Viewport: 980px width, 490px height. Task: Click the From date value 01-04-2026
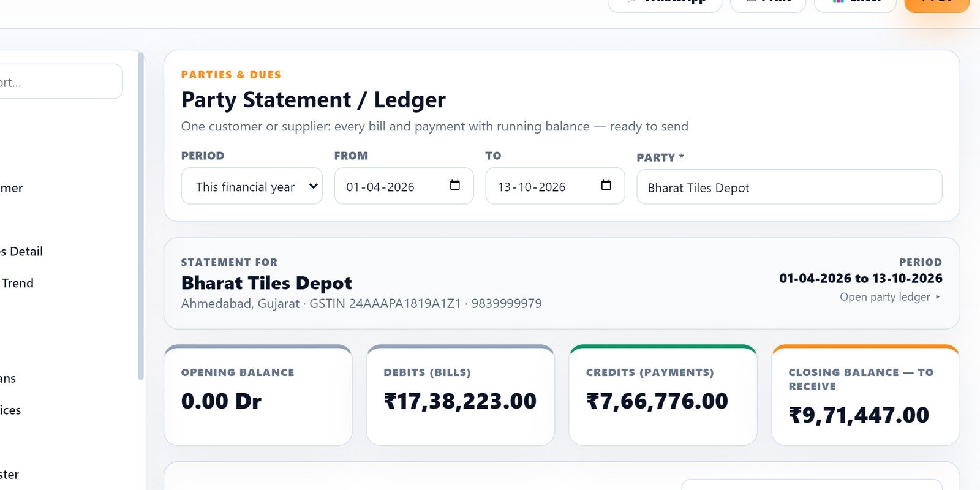tap(380, 187)
